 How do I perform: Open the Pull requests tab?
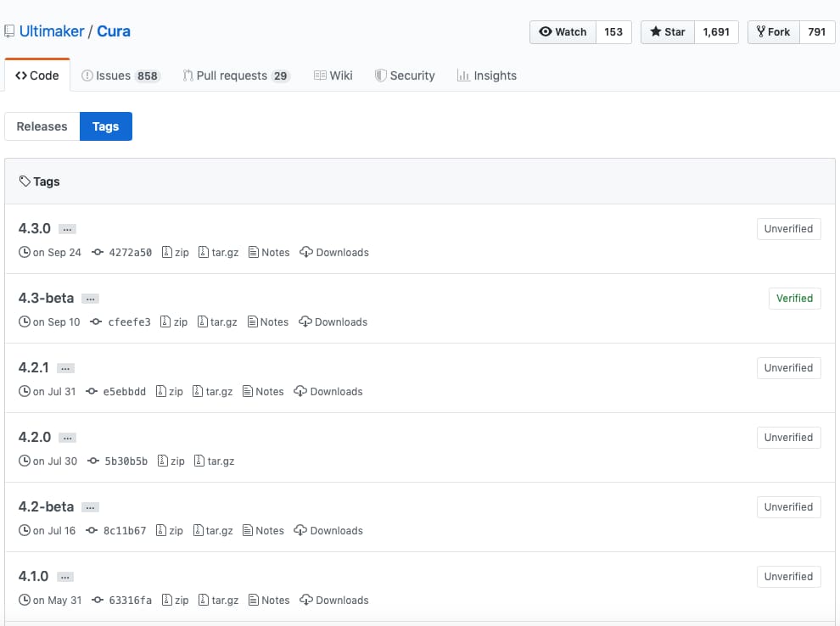[236, 75]
